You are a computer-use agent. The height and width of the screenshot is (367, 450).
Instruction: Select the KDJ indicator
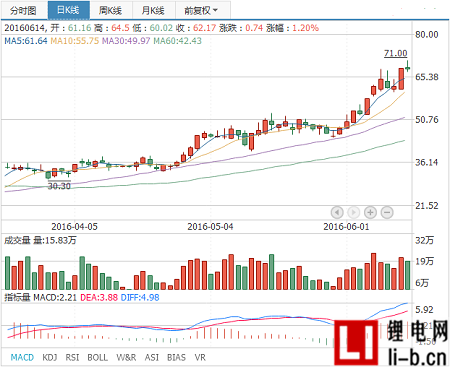click(50, 357)
